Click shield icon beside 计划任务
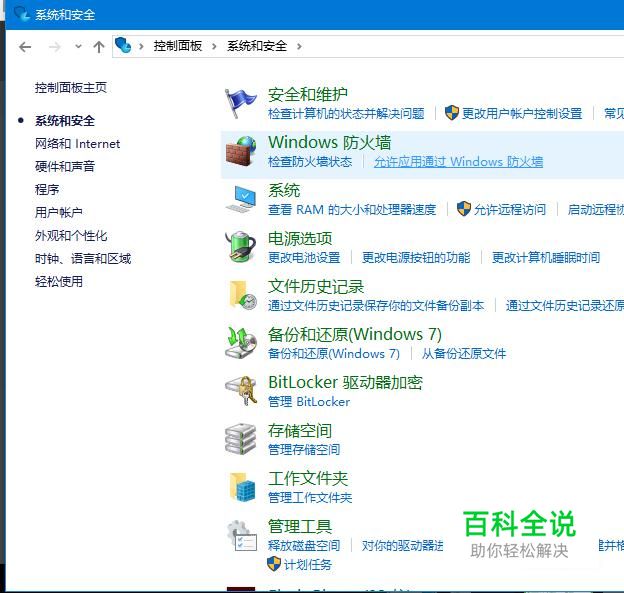The height and width of the screenshot is (593, 624). [x=274, y=564]
